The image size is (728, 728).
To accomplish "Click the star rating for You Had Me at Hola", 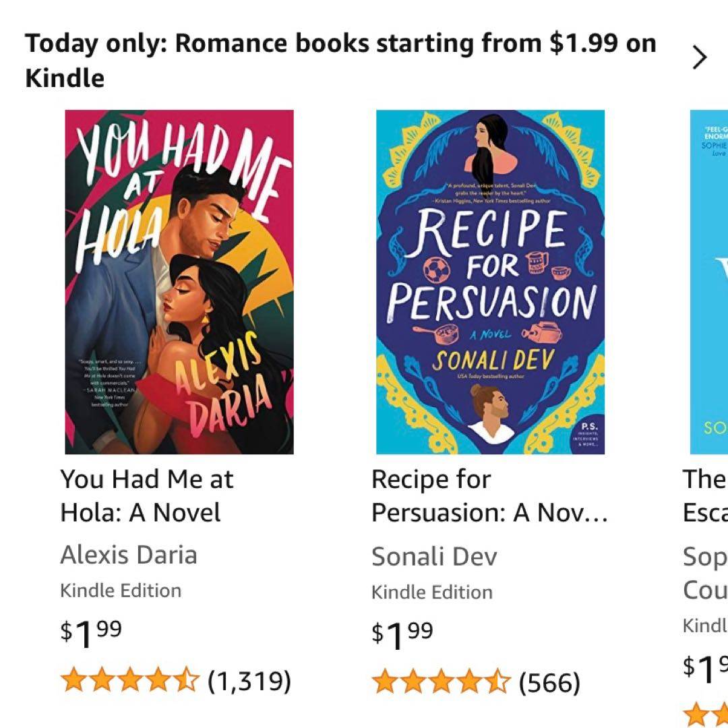I will (x=130, y=681).
